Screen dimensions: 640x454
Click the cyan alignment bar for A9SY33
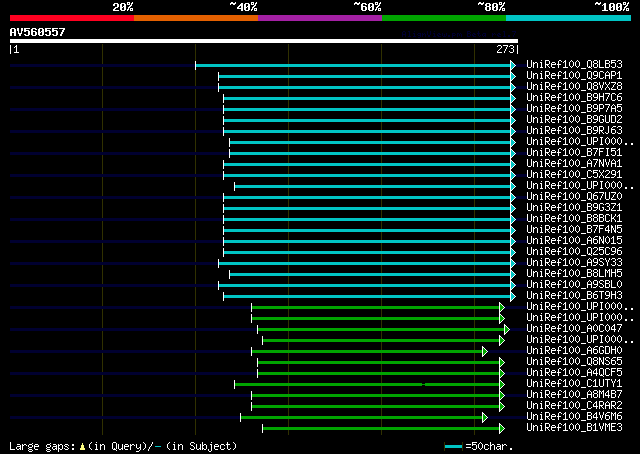click(x=364, y=264)
